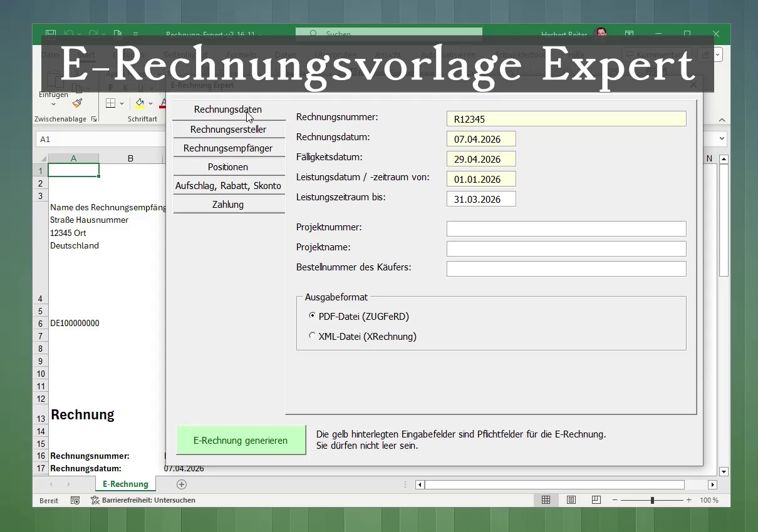Close the E-Rechnung Expert dialog
The image size is (758, 532).
tap(693, 84)
